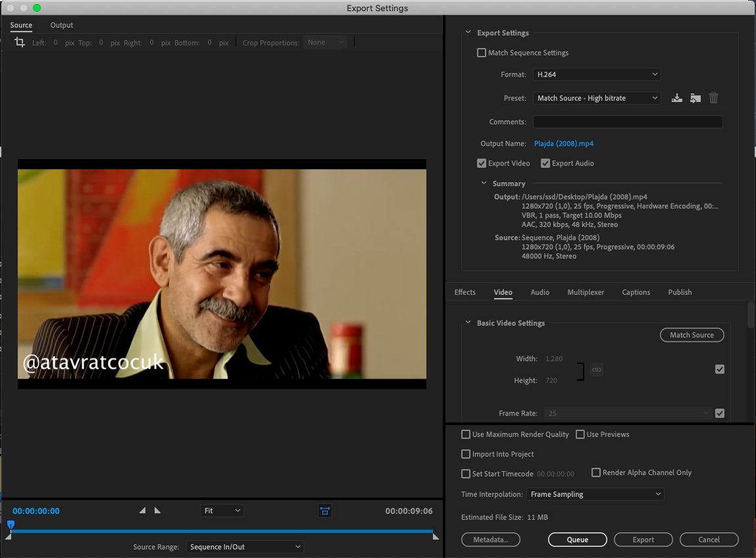Uncheck the Export Audio checkbox

coord(545,163)
